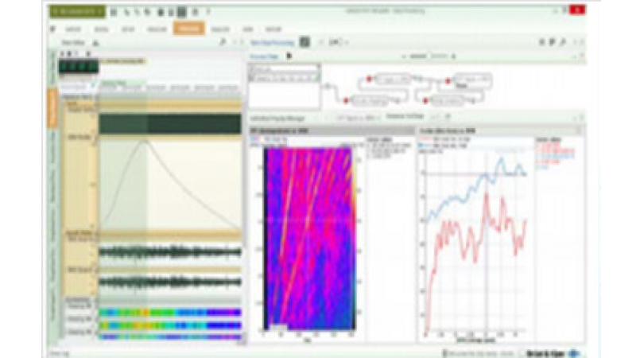Click the play arrow beside Process Chain
Image resolution: width=644 pixels, height=358 pixels.
click(289, 56)
